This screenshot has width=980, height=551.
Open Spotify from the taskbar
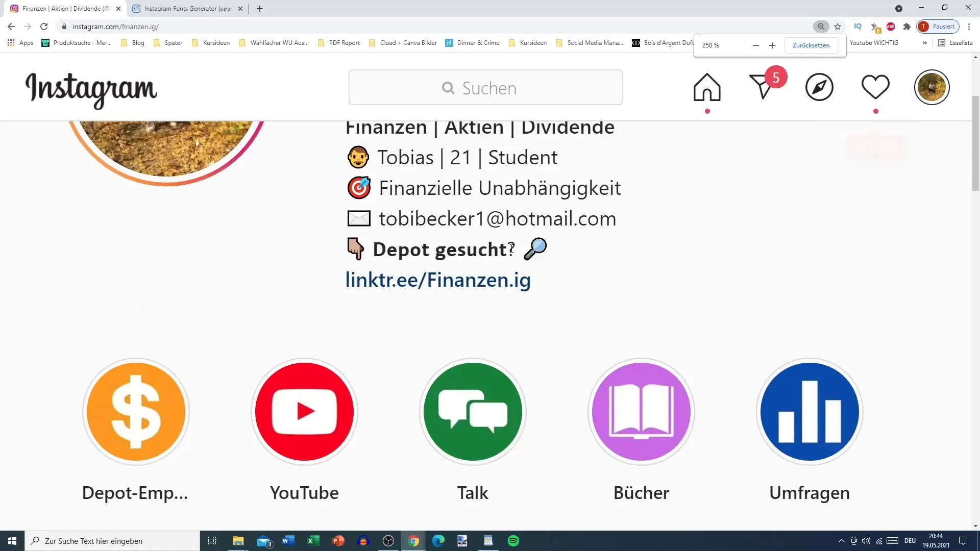point(513,541)
